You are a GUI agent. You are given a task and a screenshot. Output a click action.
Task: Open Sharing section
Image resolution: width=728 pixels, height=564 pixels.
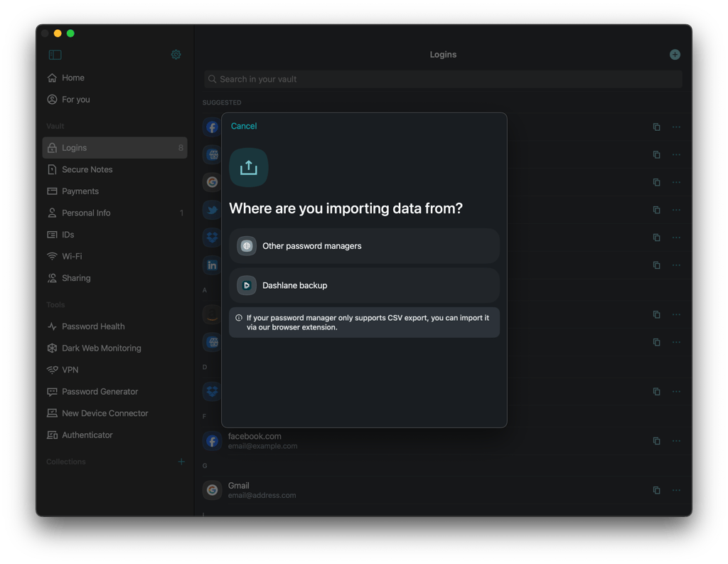[x=114, y=278]
